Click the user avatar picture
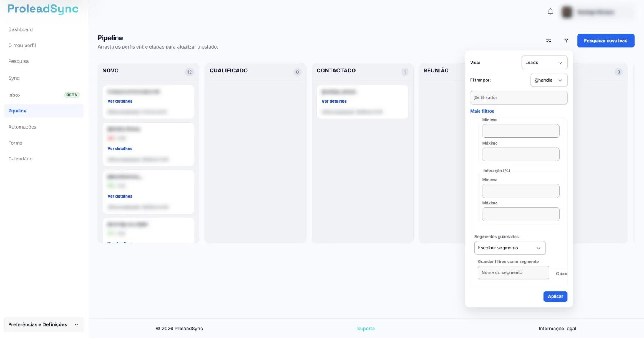 (566, 12)
